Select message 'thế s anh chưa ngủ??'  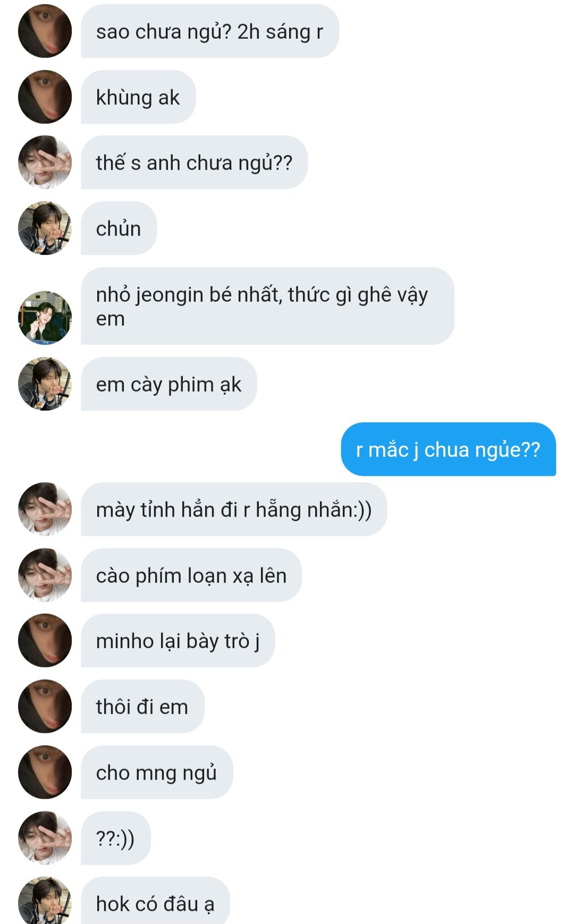pyautogui.click(x=195, y=162)
